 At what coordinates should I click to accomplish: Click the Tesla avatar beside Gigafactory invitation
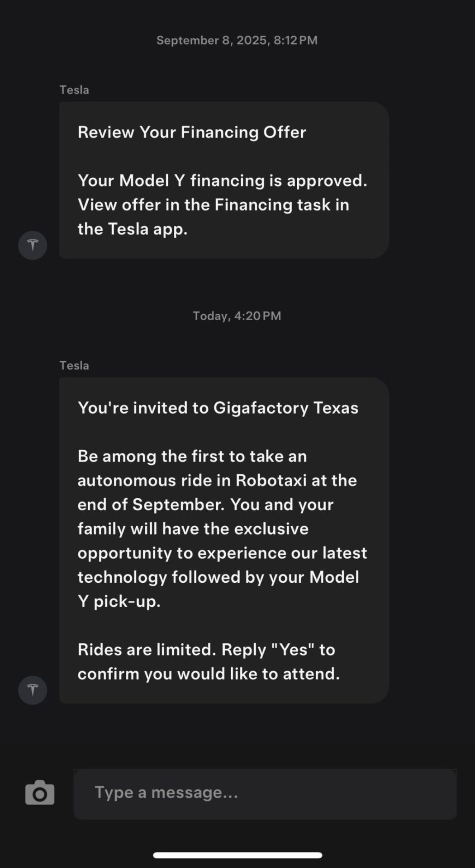33,690
